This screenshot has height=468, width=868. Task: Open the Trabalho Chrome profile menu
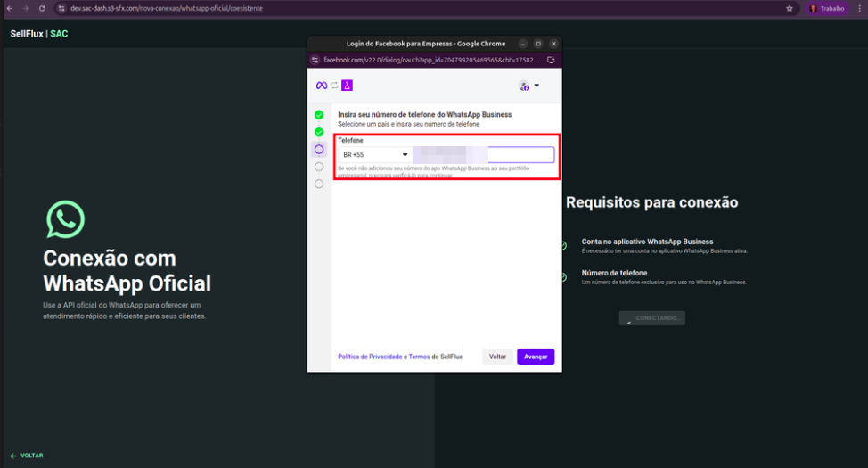tap(826, 8)
